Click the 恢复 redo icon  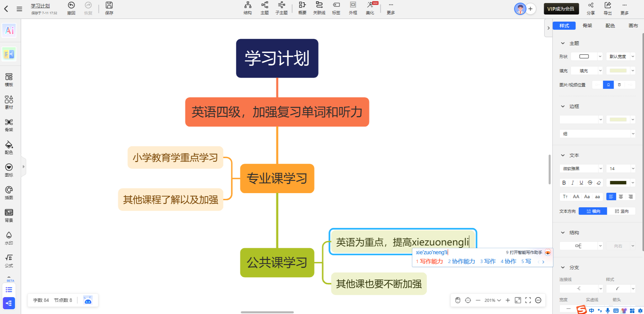(x=88, y=8)
